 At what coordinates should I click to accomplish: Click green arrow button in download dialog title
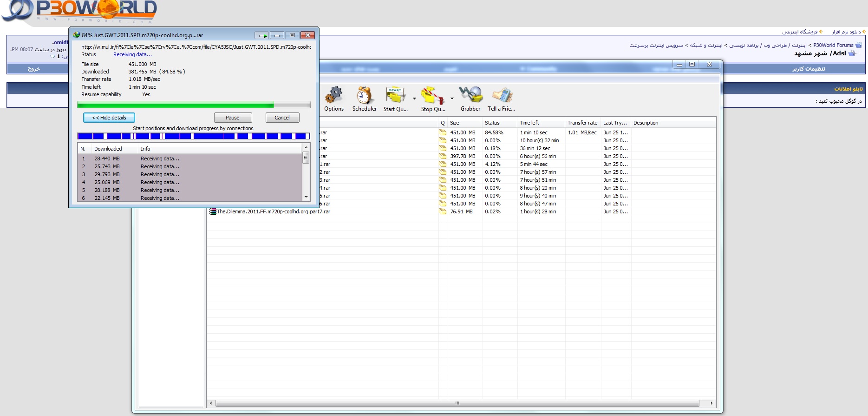262,35
